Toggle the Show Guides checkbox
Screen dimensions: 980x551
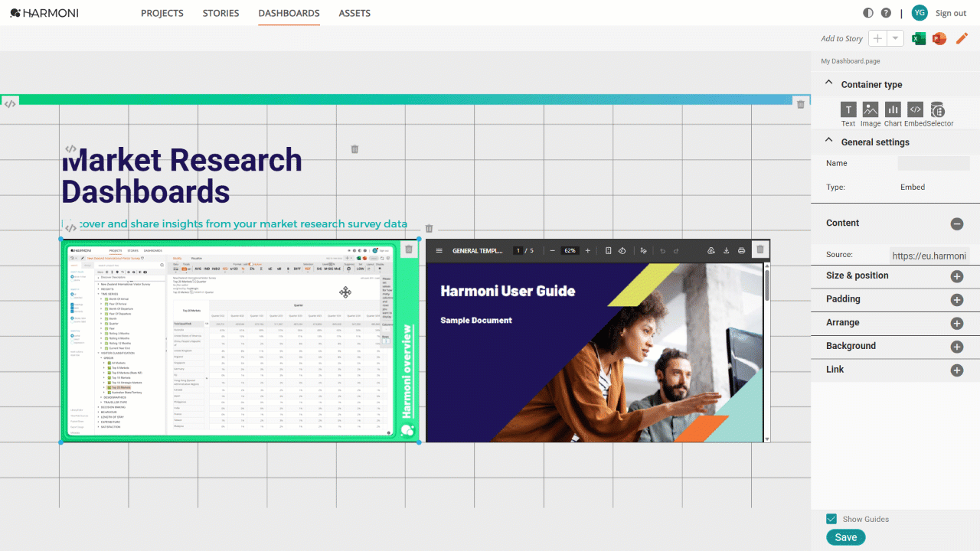point(831,519)
